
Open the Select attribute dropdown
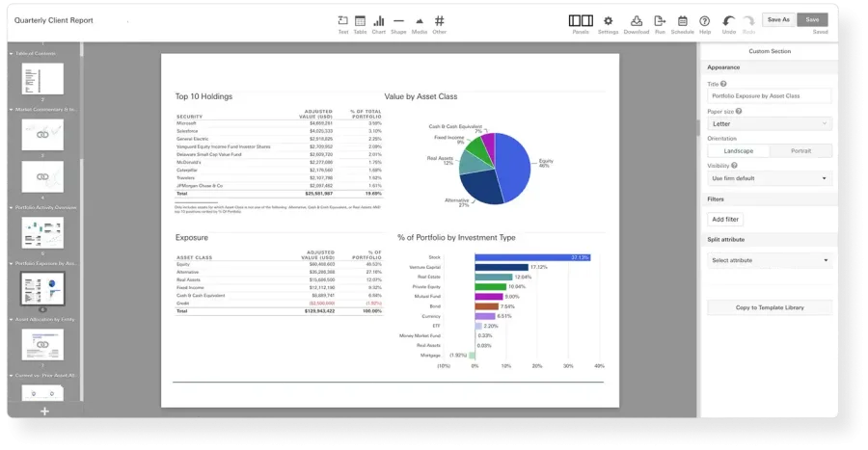[x=769, y=260]
